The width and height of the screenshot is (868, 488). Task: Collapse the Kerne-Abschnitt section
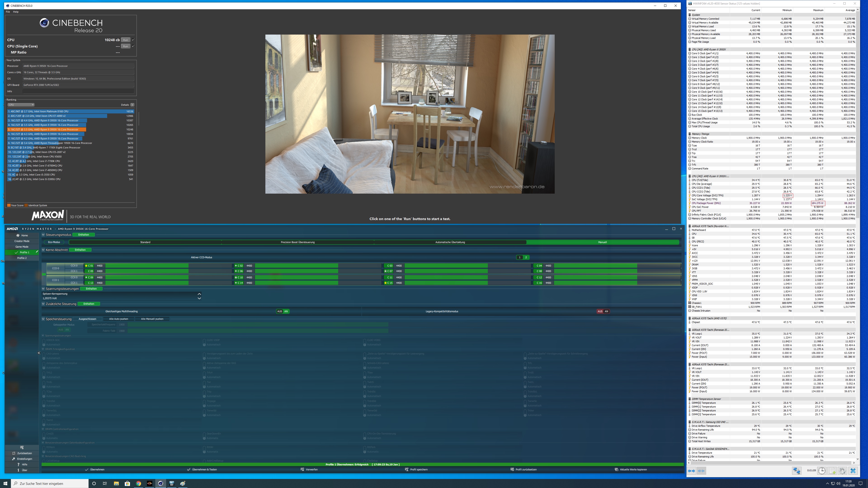click(x=43, y=250)
